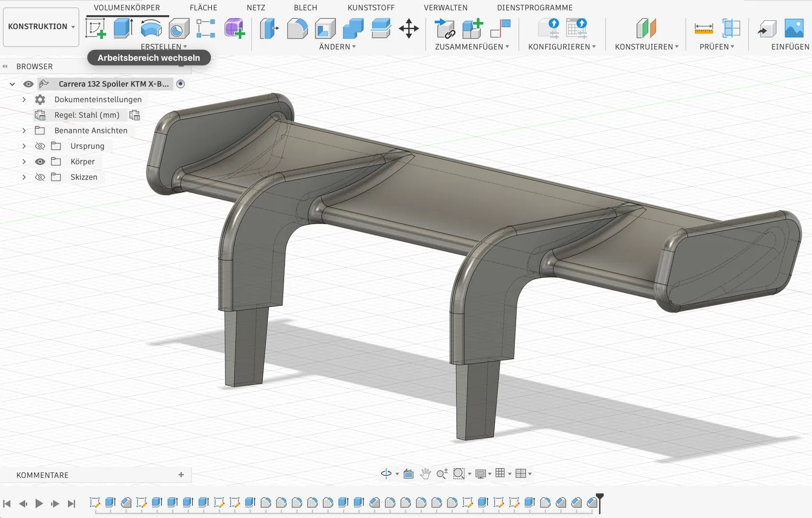The image size is (812, 518).
Task: Switch to the FLÄCHE tab
Action: coord(203,8)
